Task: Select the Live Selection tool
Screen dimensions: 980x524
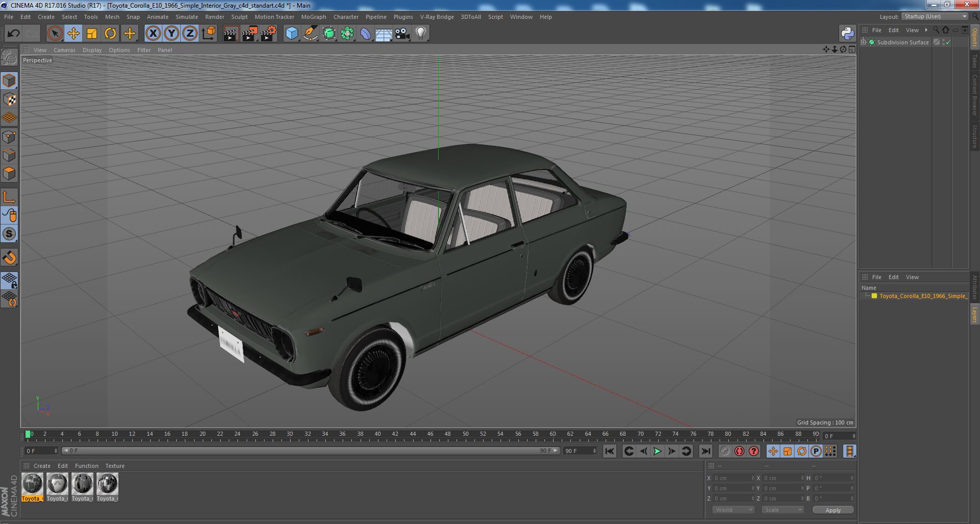Action: [x=55, y=34]
